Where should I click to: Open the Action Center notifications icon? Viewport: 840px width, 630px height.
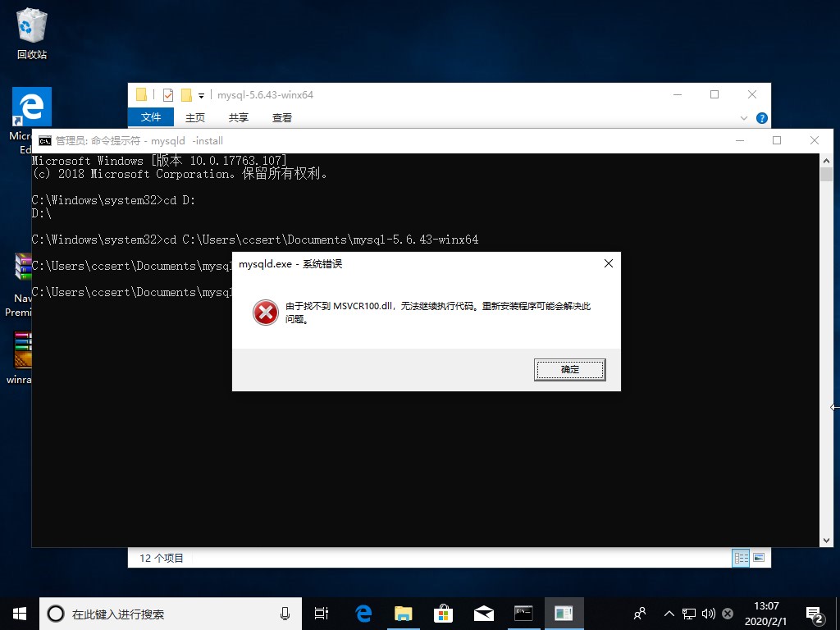pyautogui.click(x=815, y=615)
